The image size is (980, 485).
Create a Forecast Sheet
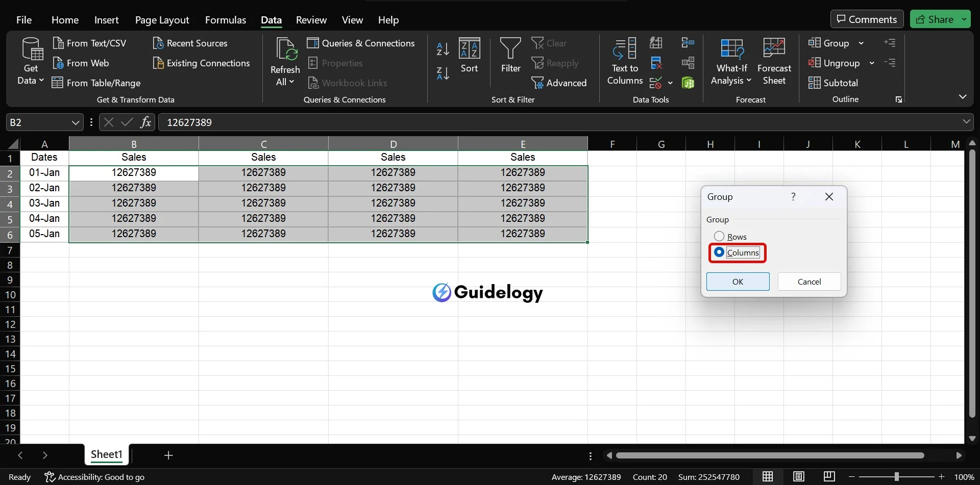(x=774, y=61)
